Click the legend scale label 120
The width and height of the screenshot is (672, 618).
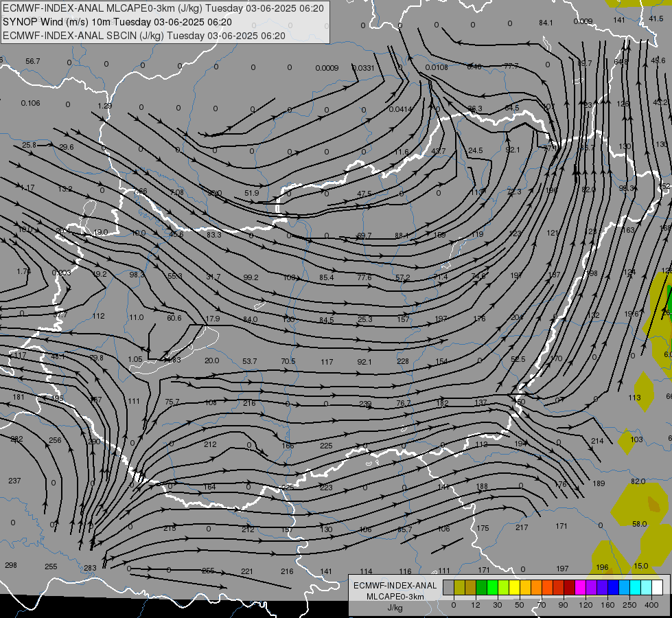point(586,605)
